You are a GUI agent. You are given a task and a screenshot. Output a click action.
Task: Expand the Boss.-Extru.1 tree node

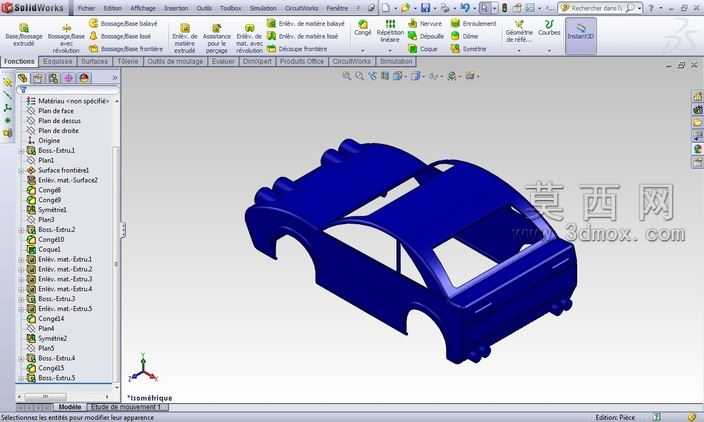[21, 151]
